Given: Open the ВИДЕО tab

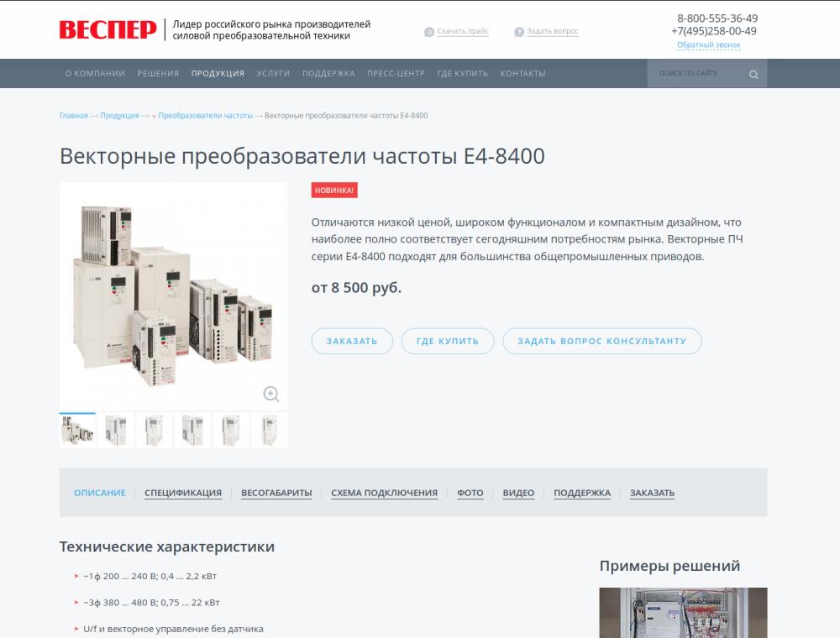Looking at the screenshot, I should click(518, 493).
